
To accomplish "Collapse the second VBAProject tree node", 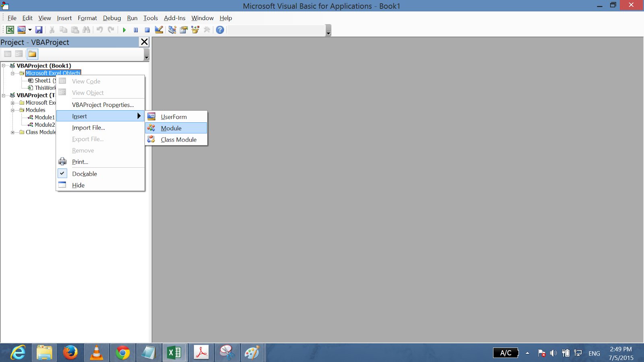I will [x=4, y=95].
